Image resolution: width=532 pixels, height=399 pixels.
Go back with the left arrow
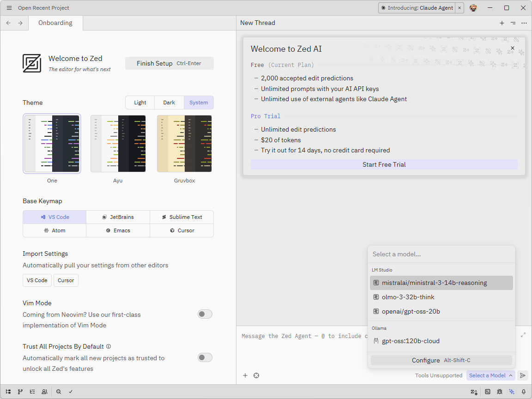click(8, 23)
